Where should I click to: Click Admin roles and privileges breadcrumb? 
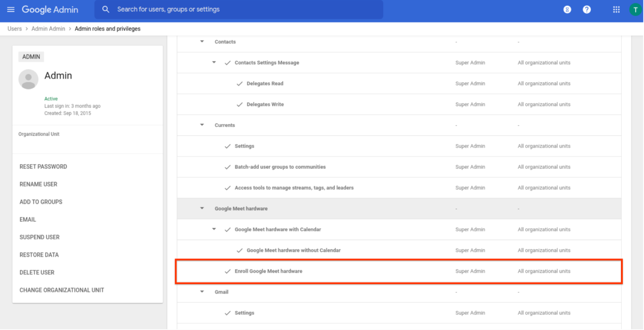coord(107,29)
